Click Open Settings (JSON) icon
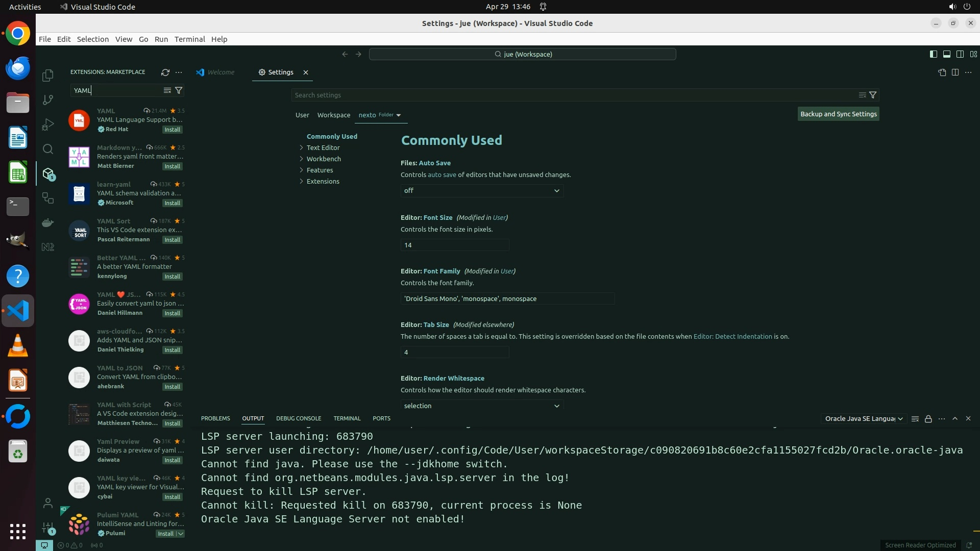 point(942,72)
